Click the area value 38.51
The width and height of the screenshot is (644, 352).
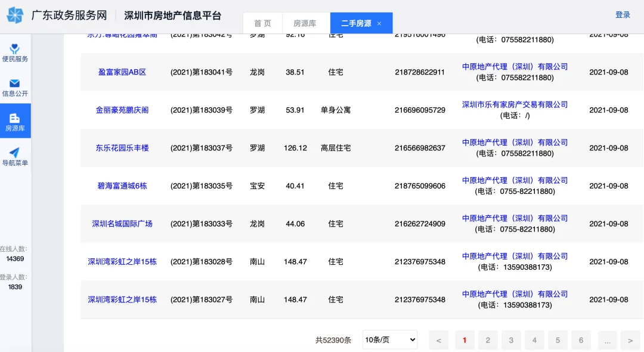click(x=295, y=72)
